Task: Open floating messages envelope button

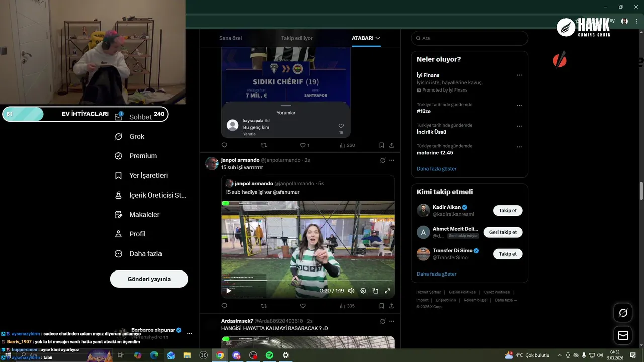Action: pos(623,335)
